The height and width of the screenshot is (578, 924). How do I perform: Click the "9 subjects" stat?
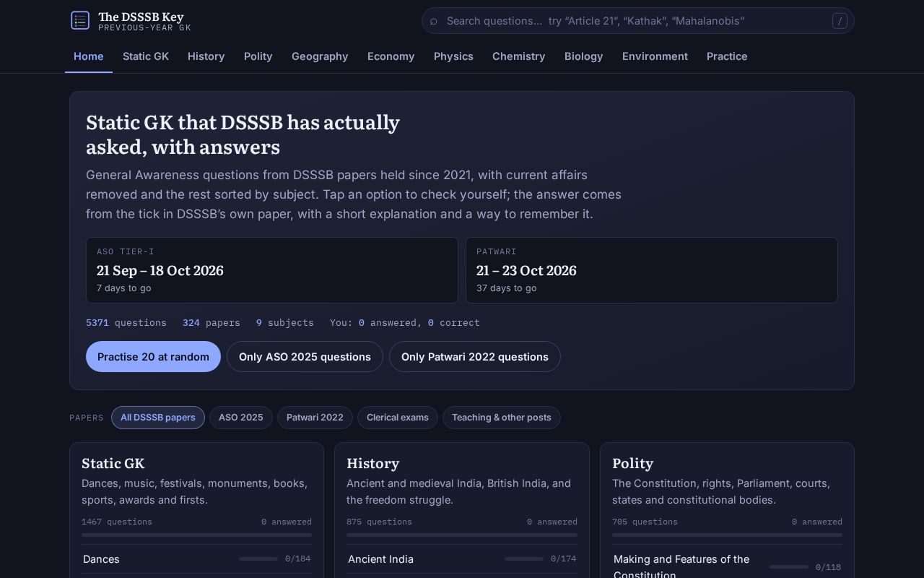pos(285,323)
